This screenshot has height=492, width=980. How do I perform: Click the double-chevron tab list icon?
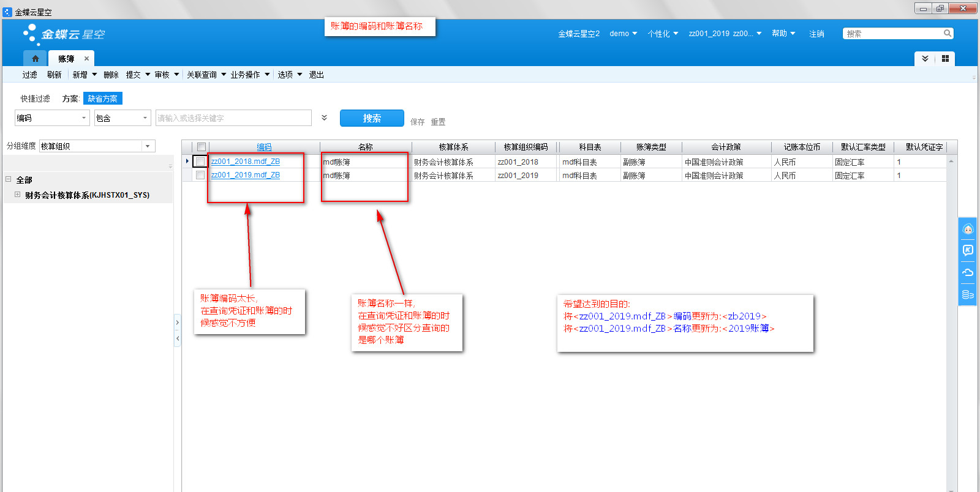tap(925, 59)
